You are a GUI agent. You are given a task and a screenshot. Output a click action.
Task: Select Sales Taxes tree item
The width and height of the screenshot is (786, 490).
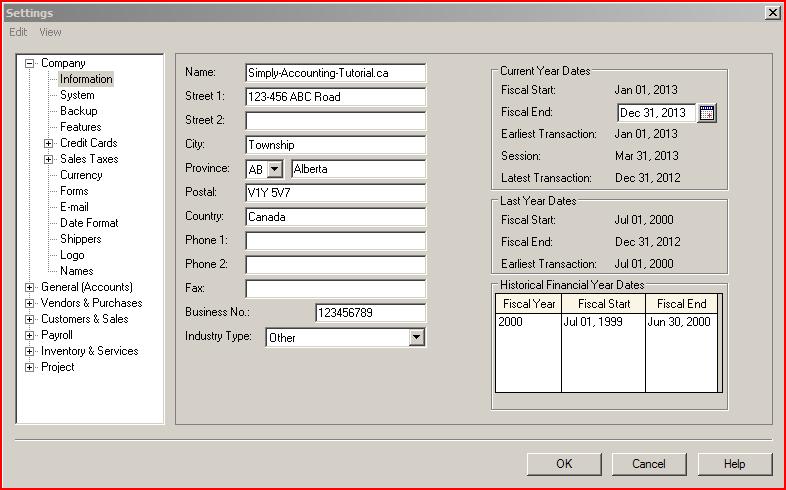point(89,159)
